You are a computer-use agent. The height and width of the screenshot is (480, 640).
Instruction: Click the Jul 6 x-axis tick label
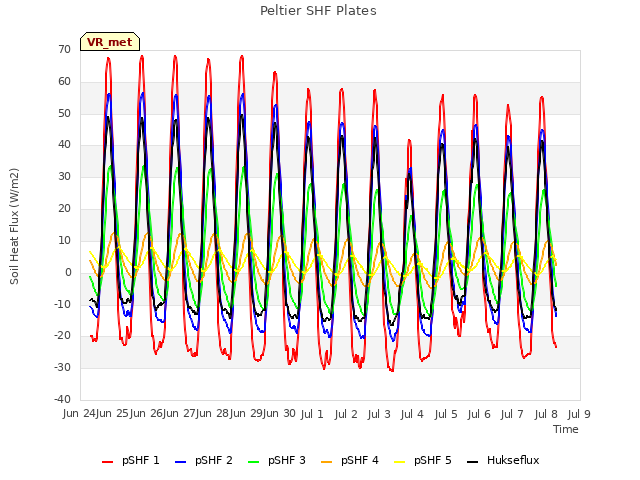pos(479,414)
